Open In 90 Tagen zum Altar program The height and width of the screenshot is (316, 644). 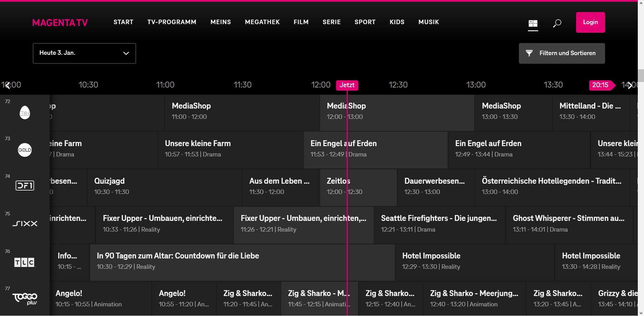242,263
